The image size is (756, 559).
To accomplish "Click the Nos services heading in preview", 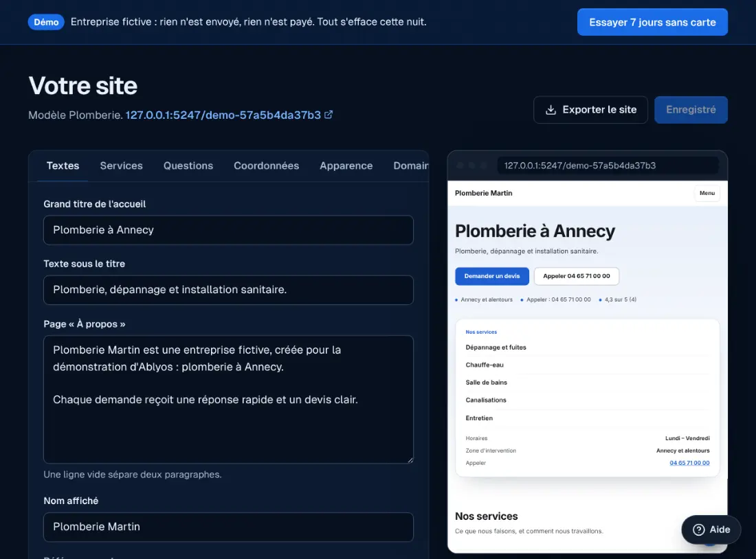I will point(486,516).
